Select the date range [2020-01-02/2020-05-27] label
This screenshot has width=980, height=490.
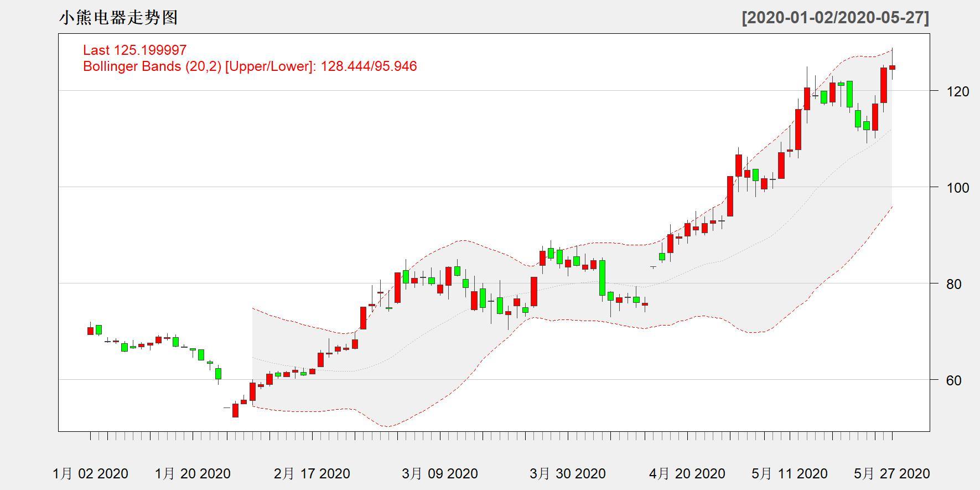click(836, 18)
